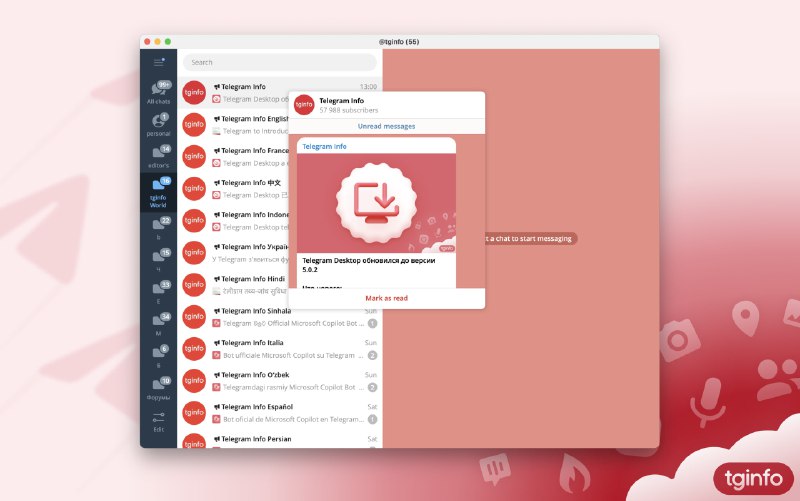This screenshot has width=800, height=501.
Task: Click first Telegram Info chat avatar in list
Action: click(x=194, y=92)
